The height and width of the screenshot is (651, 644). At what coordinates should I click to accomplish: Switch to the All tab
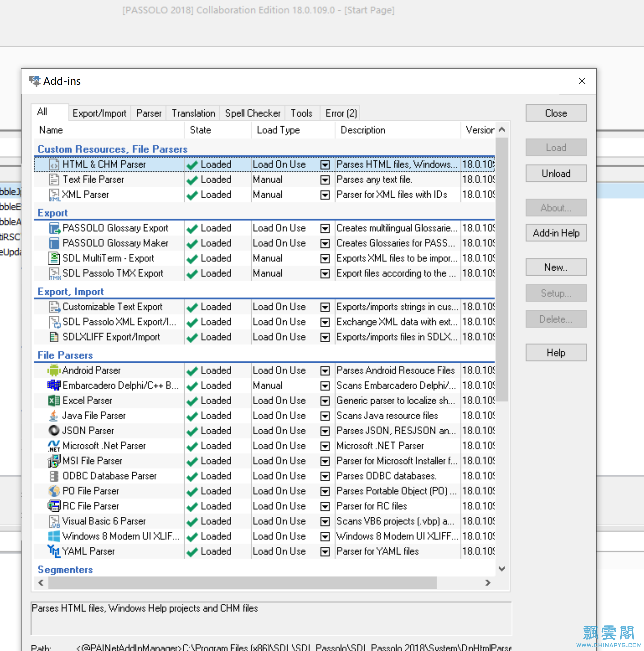[x=50, y=112]
